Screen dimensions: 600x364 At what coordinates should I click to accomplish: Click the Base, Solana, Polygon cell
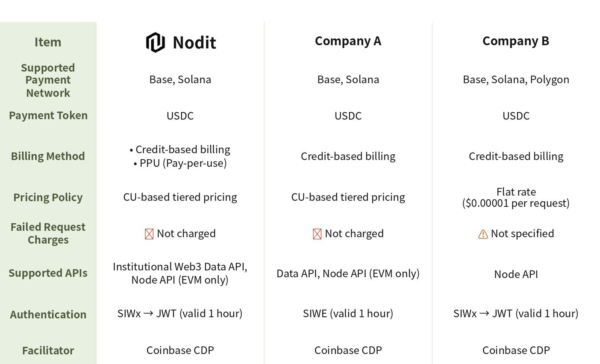[x=516, y=80]
